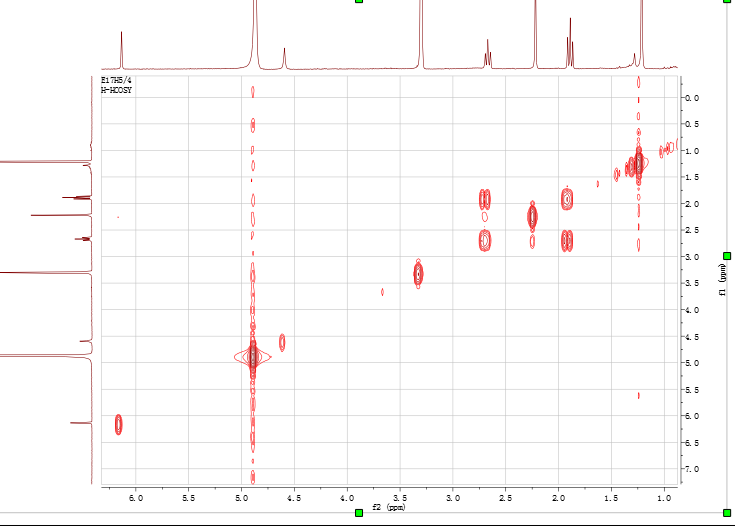Pick the small peak at 4.6 ppm
The width and height of the screenshot is (735, 526).
(282, 342)
